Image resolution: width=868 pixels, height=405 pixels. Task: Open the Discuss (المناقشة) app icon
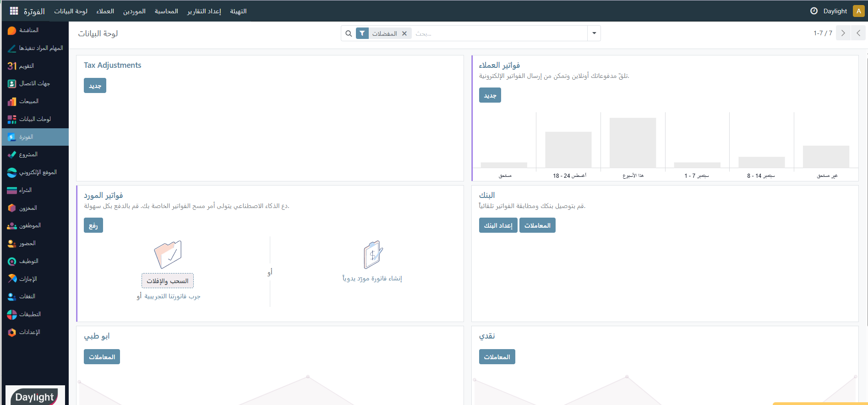point(12,30)
